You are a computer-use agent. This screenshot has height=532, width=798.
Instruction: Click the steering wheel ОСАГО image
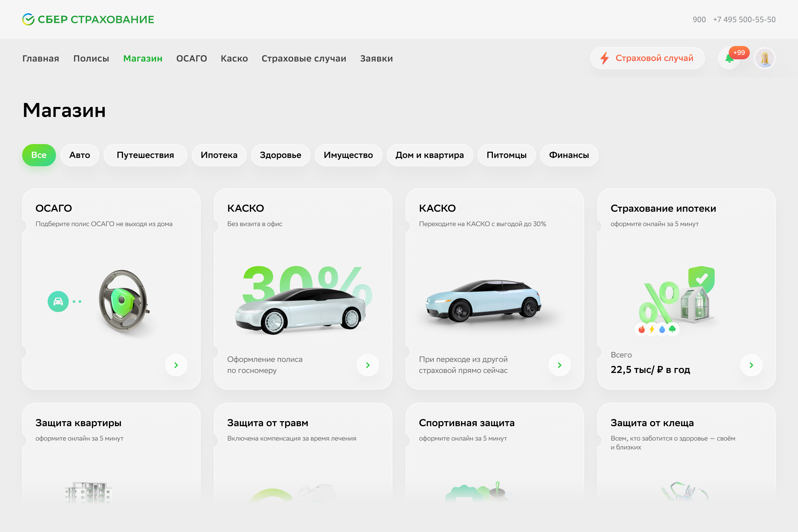[123, 301]
